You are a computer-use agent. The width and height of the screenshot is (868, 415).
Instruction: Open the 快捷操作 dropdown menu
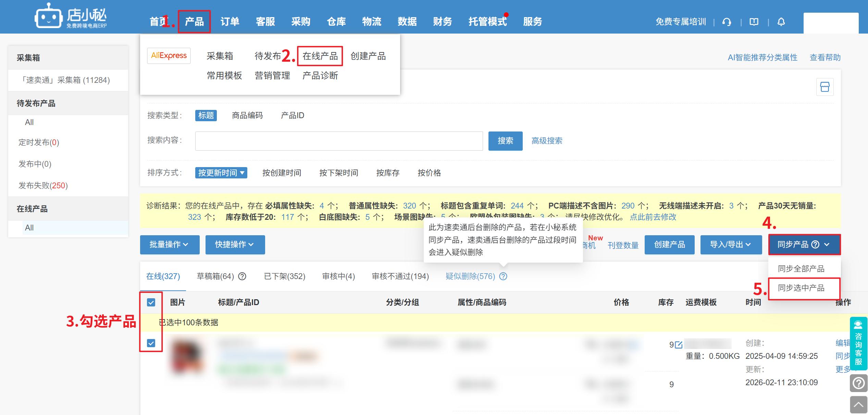click(x=235, y=244)
